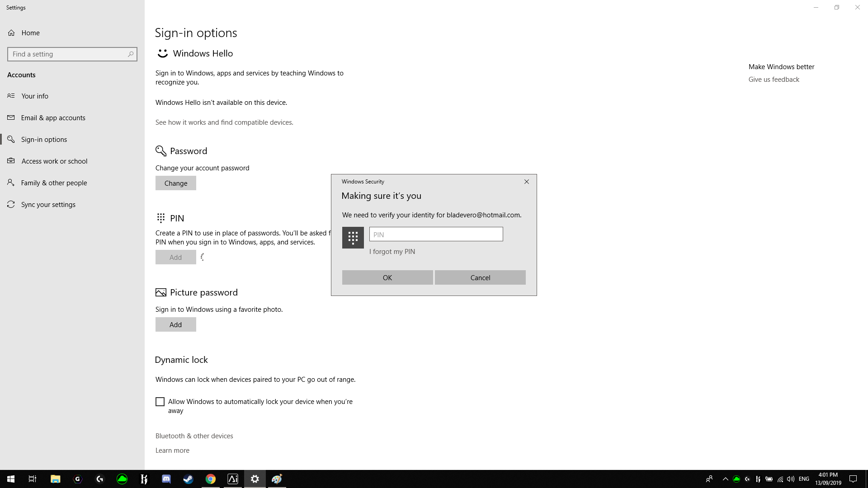
Task: Open Google Chrome from the taskbar
Action: [x=211, y=479]
